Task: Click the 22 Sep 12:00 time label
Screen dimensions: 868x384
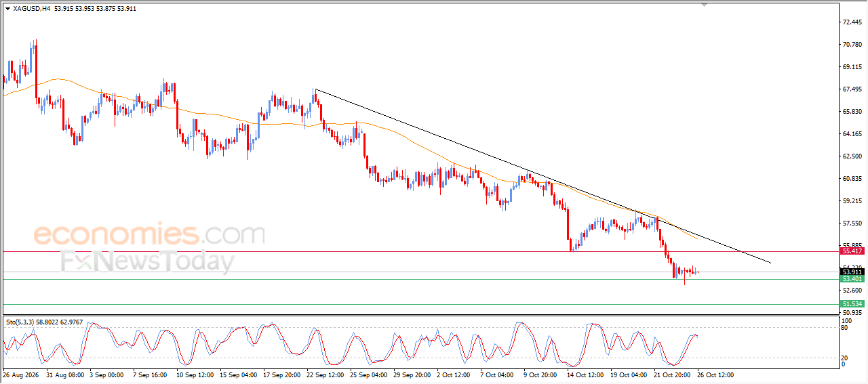Action: point(325,375)
